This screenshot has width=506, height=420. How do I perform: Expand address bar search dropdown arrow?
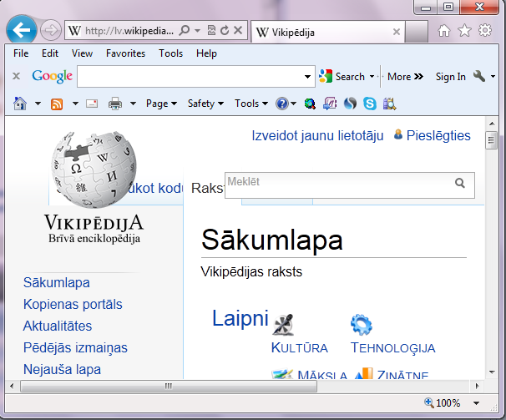point(198,31)
